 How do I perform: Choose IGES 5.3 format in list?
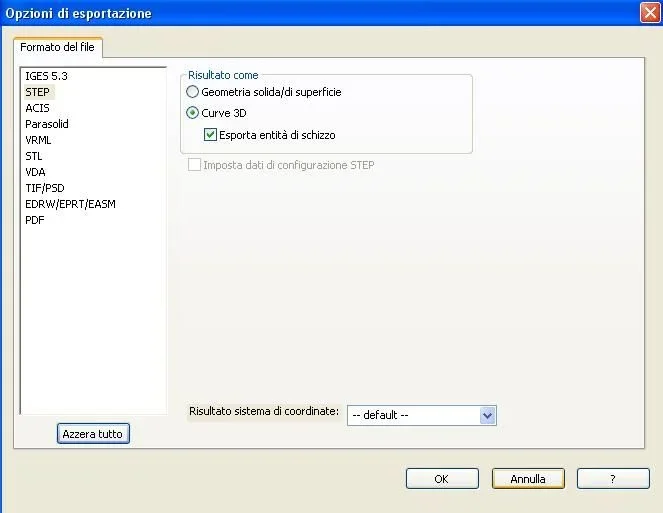46,76
